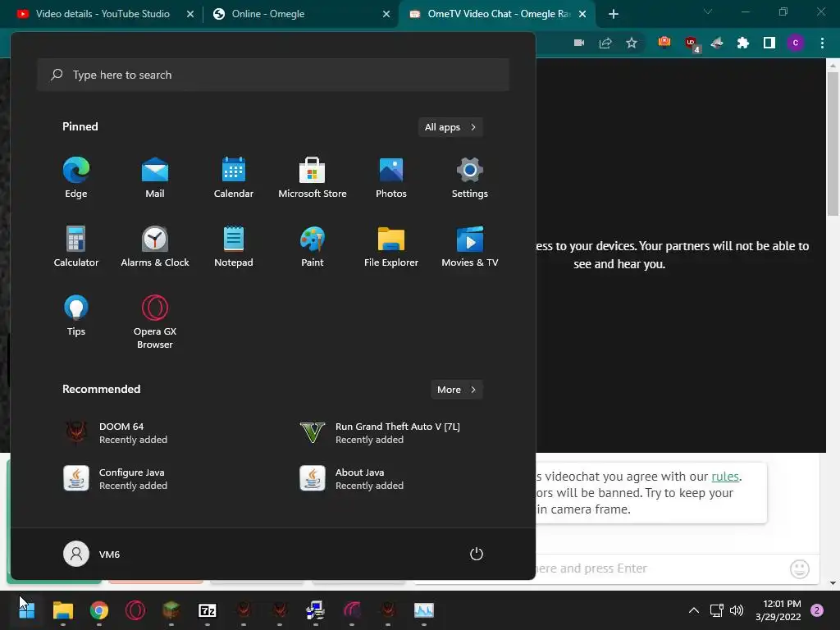
Task: Open File Explorer from the taskbar
Action: click(x=62, y=610)
